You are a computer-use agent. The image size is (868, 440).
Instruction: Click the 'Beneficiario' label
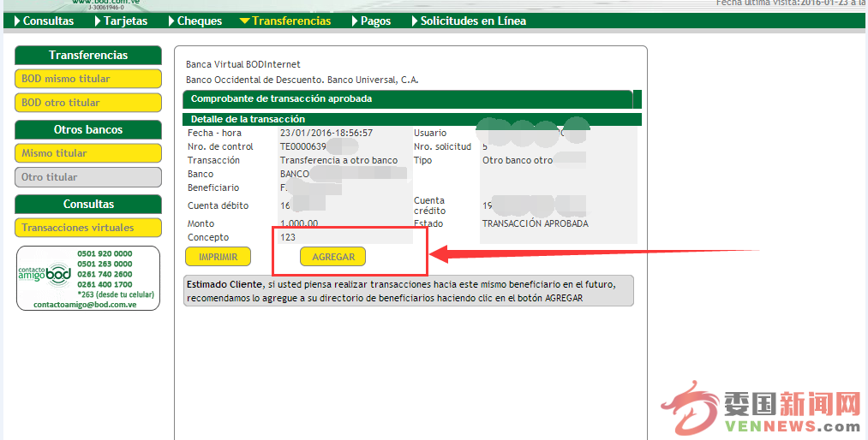click(x=213, y=188)
